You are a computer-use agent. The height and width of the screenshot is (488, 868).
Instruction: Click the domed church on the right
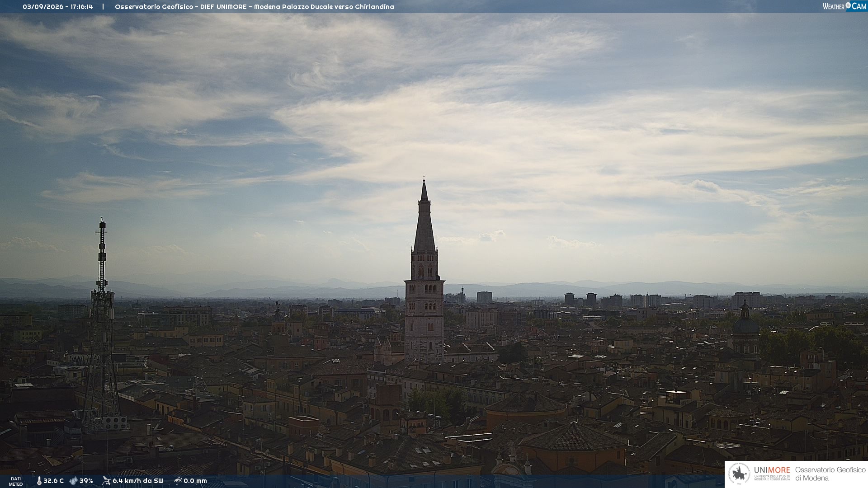click(745, 330)
